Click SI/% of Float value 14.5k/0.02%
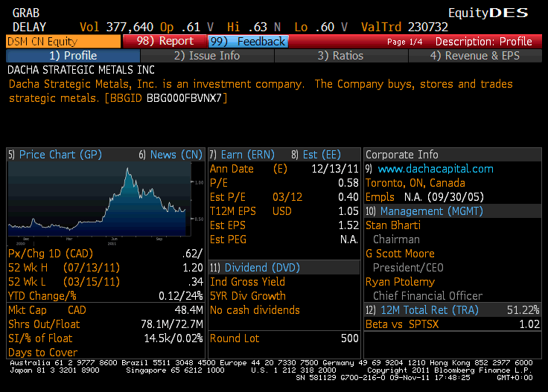 click(173, 338)
